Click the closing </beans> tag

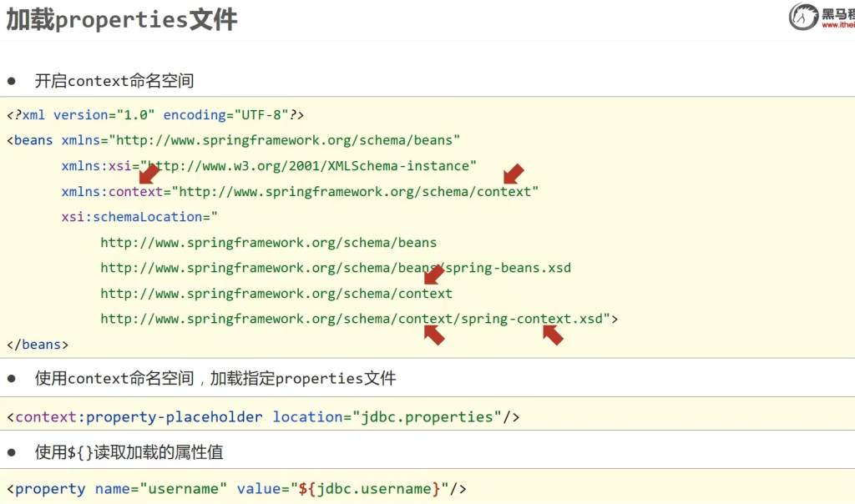click(x=38, y=344)
